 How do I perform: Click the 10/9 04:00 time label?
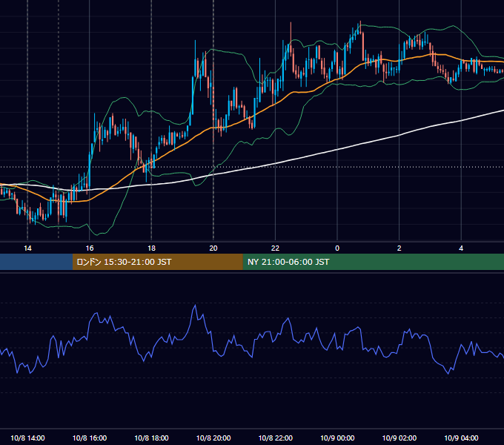461,438
